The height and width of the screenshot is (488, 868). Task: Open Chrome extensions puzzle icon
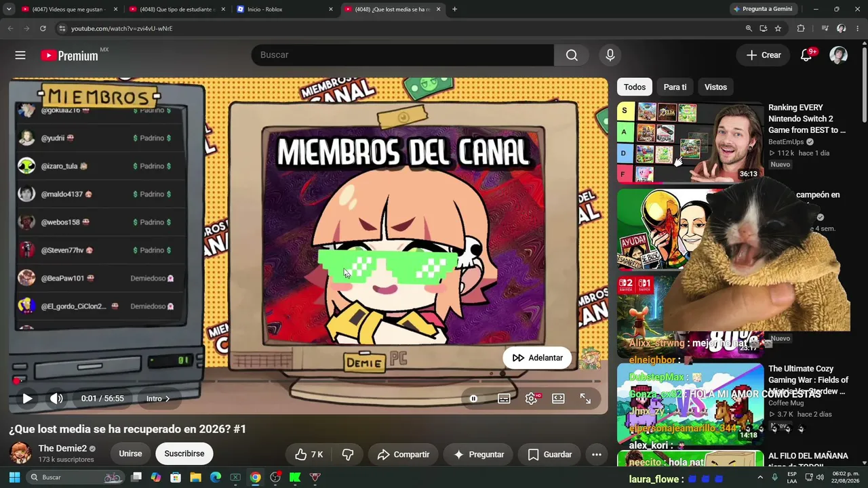(801, 28)
